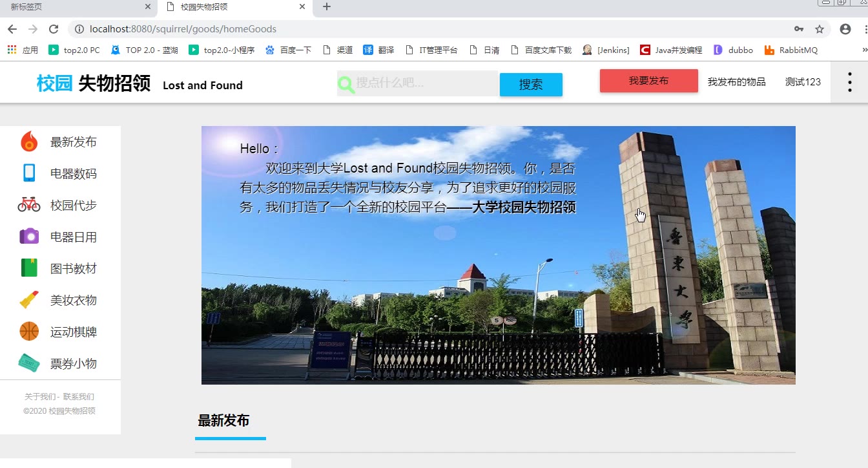868x468 pixels.
Task: Click the green book icon for 图书教材
Action: (29, 268)
